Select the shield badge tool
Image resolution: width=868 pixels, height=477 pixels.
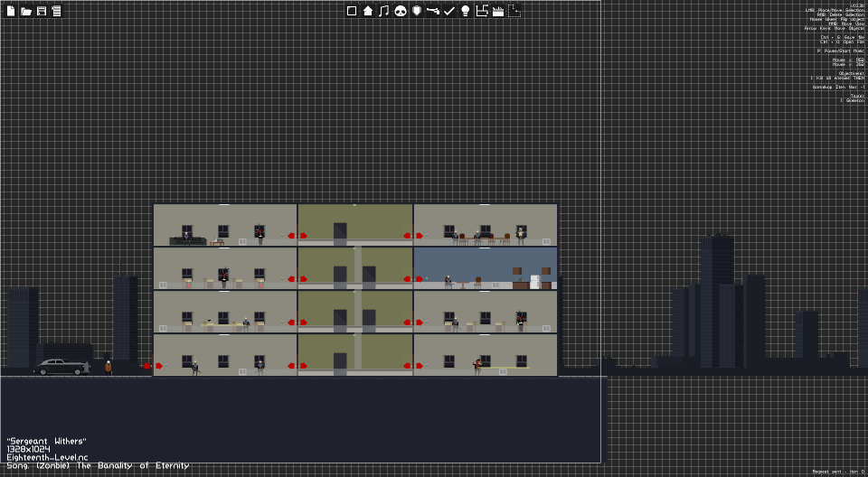[417, 11]
